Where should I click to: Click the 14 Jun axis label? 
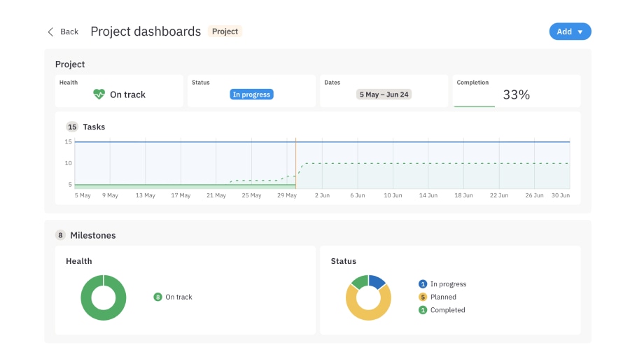coord(428,195)
